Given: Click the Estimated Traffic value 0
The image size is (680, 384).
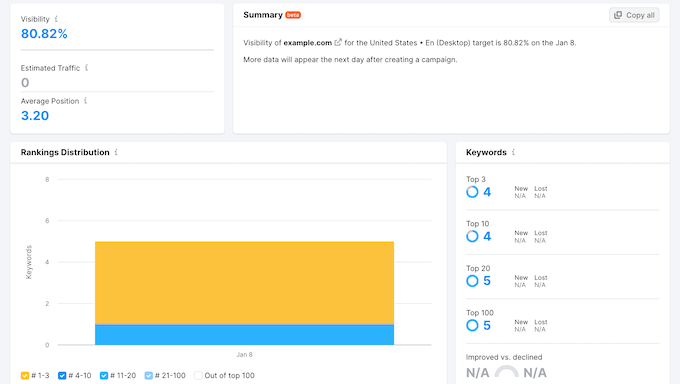Looking at the screenshot, I should (x=25, y=83).
